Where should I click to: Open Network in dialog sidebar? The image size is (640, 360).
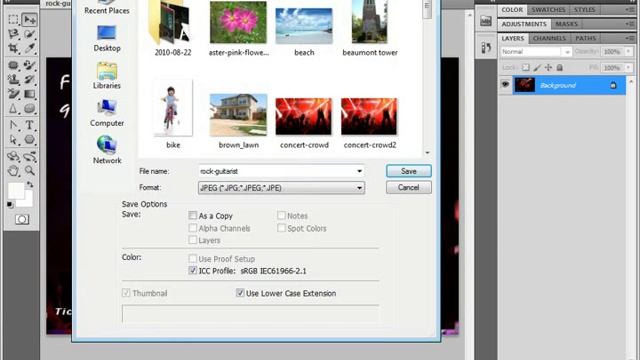(107, 150)
